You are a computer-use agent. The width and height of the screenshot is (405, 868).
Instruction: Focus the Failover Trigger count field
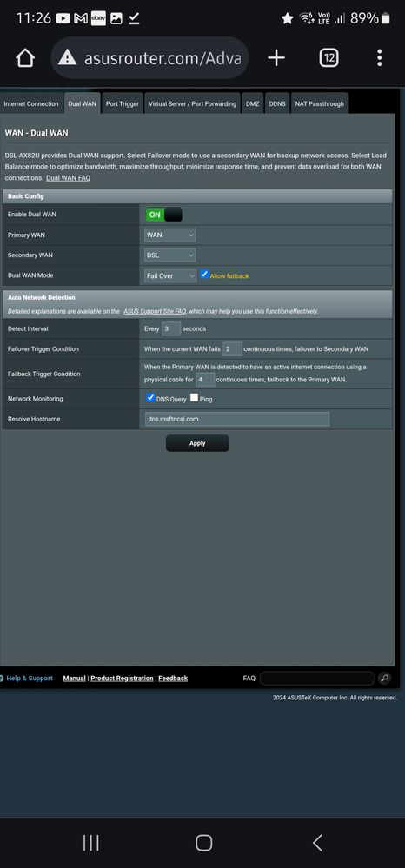click(x=233, y=348)
